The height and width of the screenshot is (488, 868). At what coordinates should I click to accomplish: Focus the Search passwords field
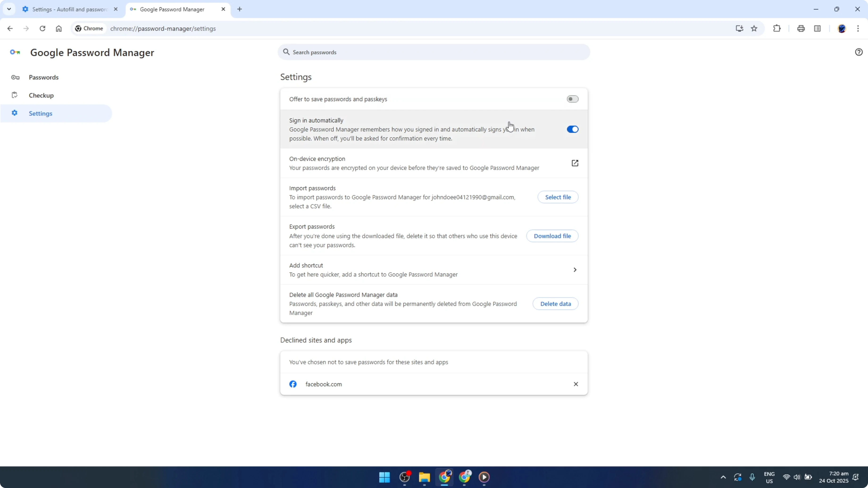point(434,52)
